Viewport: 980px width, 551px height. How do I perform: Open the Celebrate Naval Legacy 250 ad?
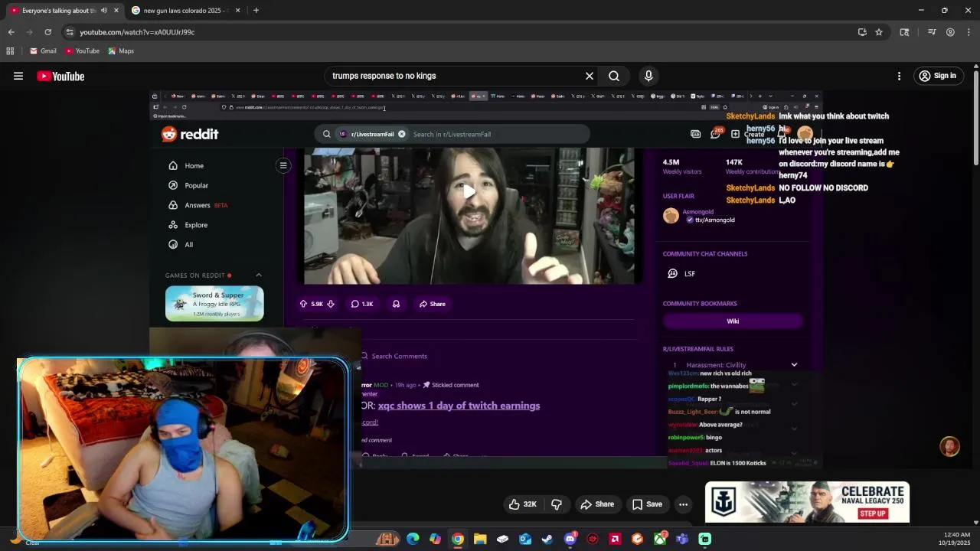[807, 502]
